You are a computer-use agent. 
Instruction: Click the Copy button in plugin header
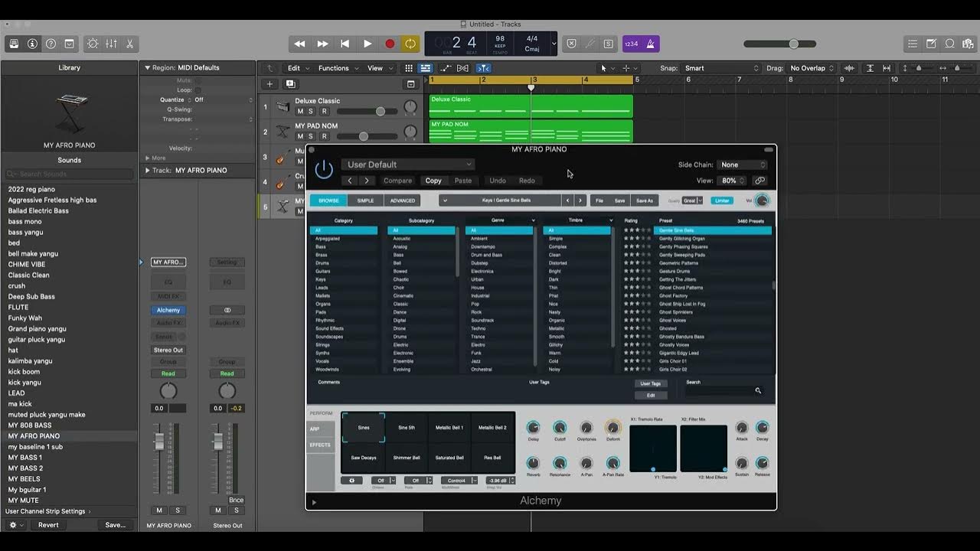433,181
